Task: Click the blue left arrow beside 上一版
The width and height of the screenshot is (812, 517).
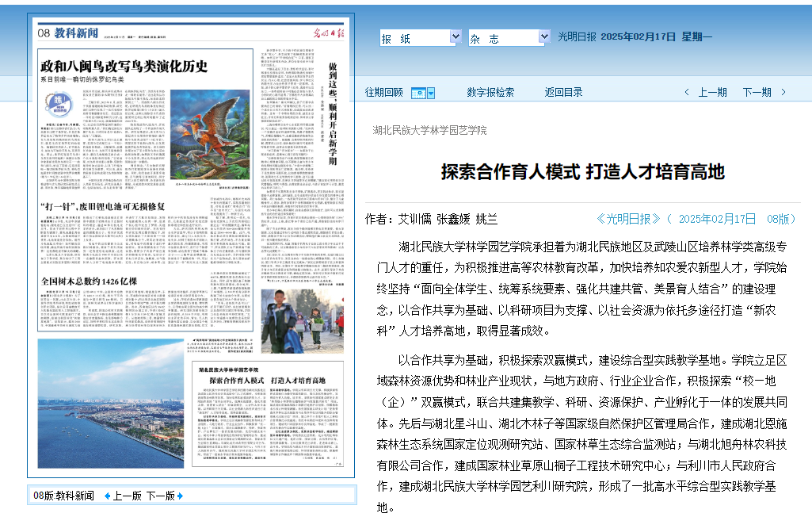Action: coord(108,496)
